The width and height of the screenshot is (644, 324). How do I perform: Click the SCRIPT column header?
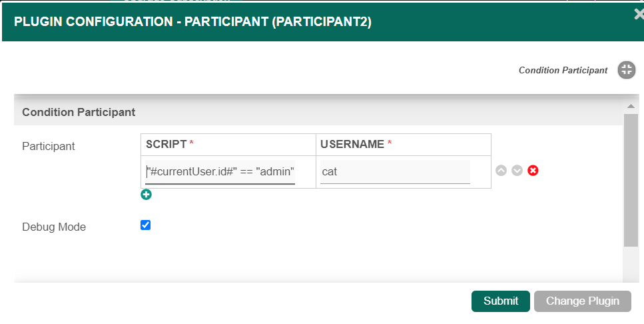click(x=166, y=144)
